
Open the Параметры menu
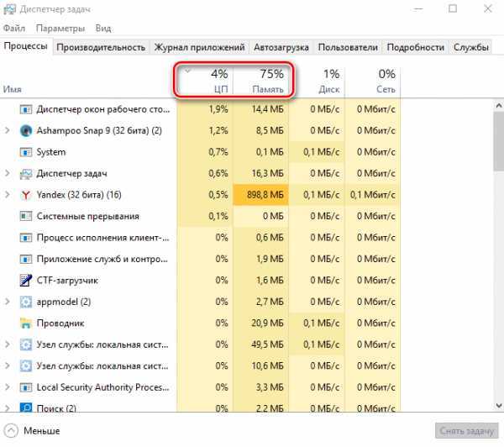click(x=60, y=29)
